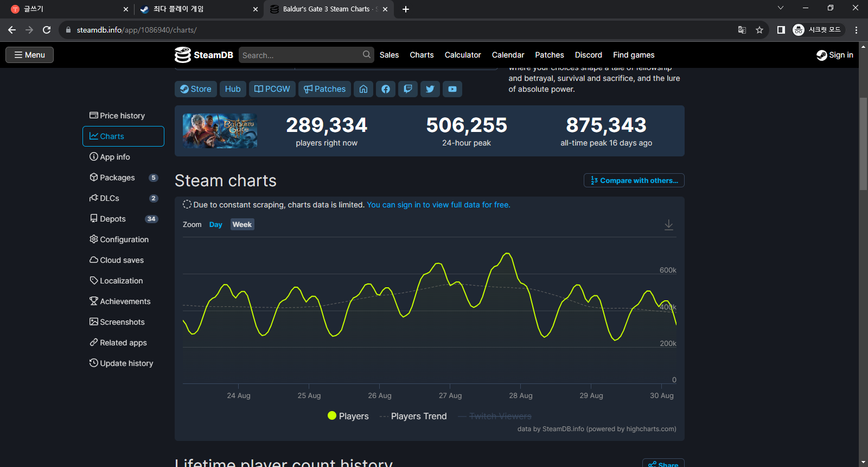Open the tab search chevron

(781, 8)
